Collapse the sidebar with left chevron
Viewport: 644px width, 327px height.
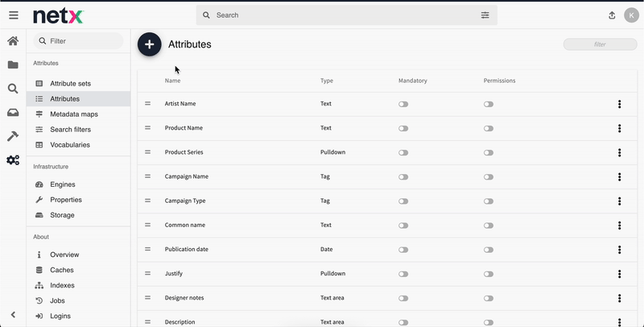tap(13, 315)
